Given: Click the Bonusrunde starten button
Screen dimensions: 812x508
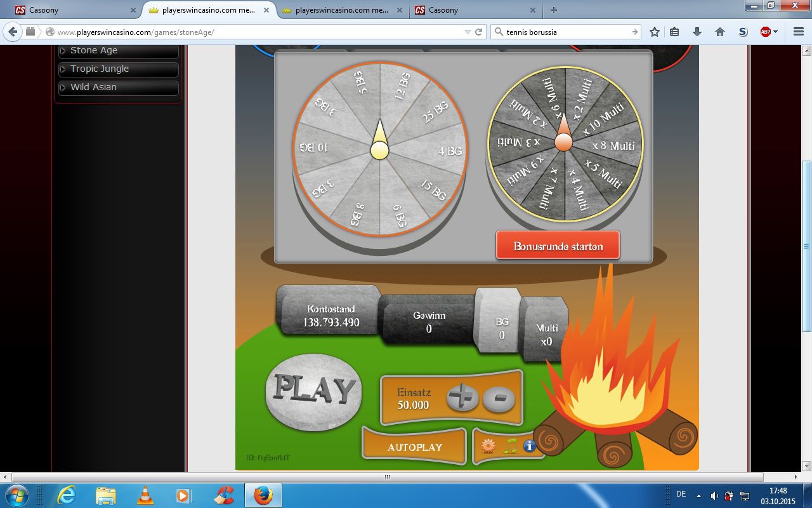Looking at the screenshot, I should 558,246.
